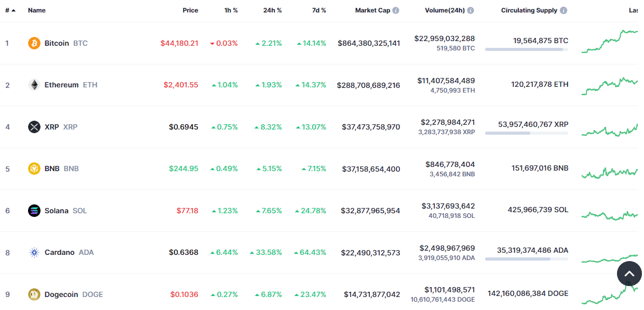Click XRP market cap $37,473,758,970
This screenshot has width=644, height=310.
371,127
